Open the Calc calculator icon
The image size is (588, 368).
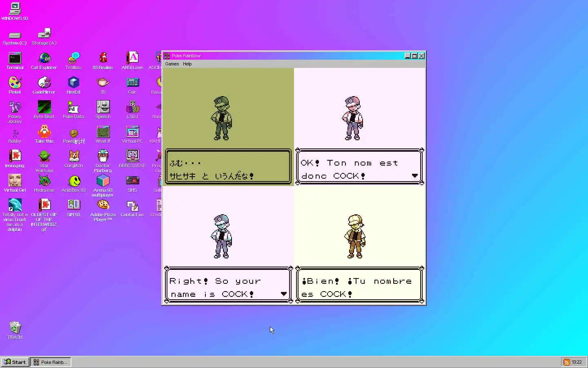(132, 85)
